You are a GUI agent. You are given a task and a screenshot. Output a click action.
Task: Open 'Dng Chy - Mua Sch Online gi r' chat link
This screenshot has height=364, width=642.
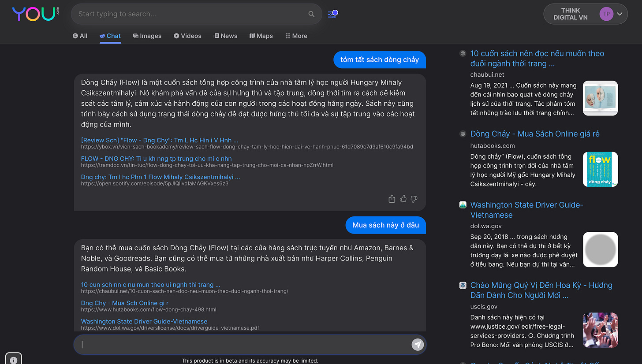coord(125,303)
